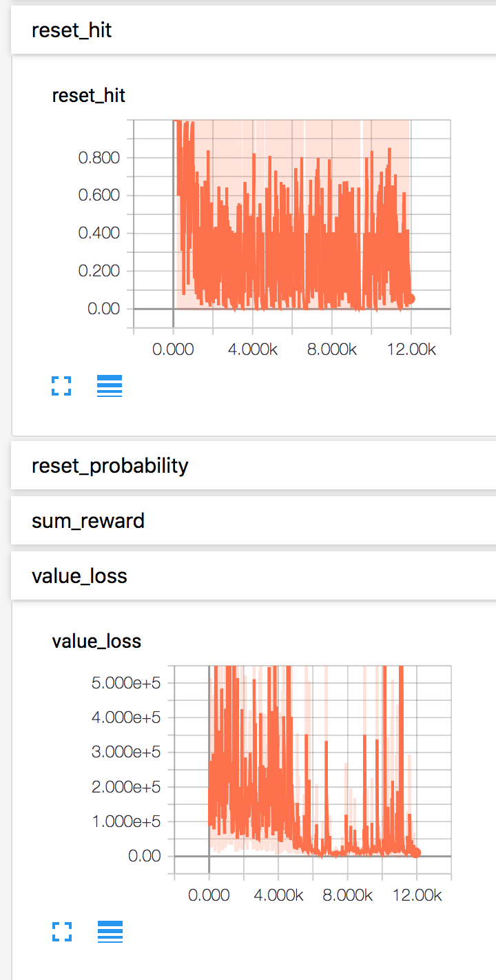Click the 12.00k x-axis label on reset_hit

410,349
